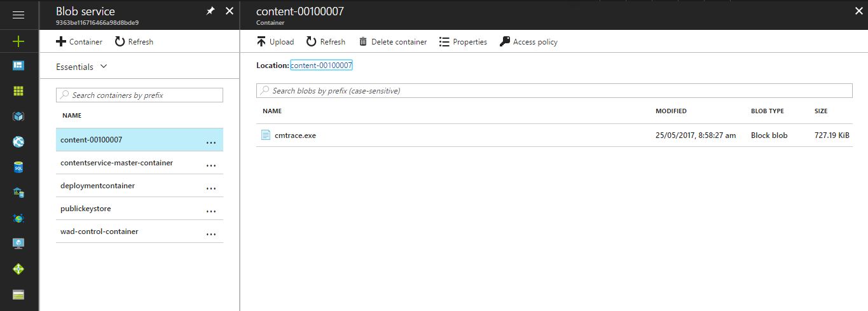Refresh the Blob service container list
Image resolution: width=868 pixels, height=311 pixels.
point(134,41)
